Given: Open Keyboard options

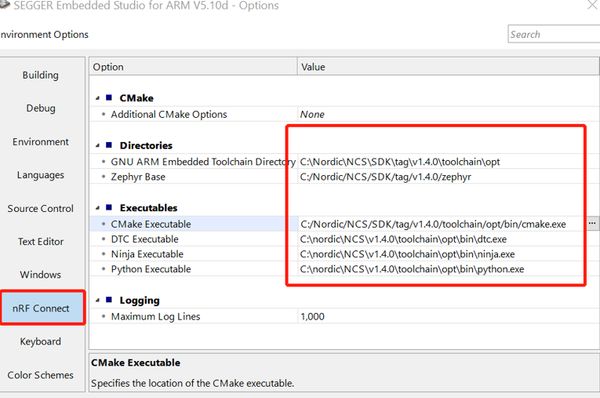Looking at the screenshot, I should pos(41,341).
